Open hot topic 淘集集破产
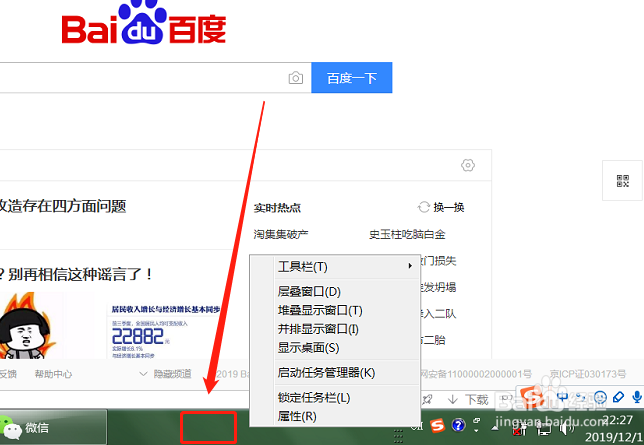Viewport: 644px width, 445px height. (281, 234)
